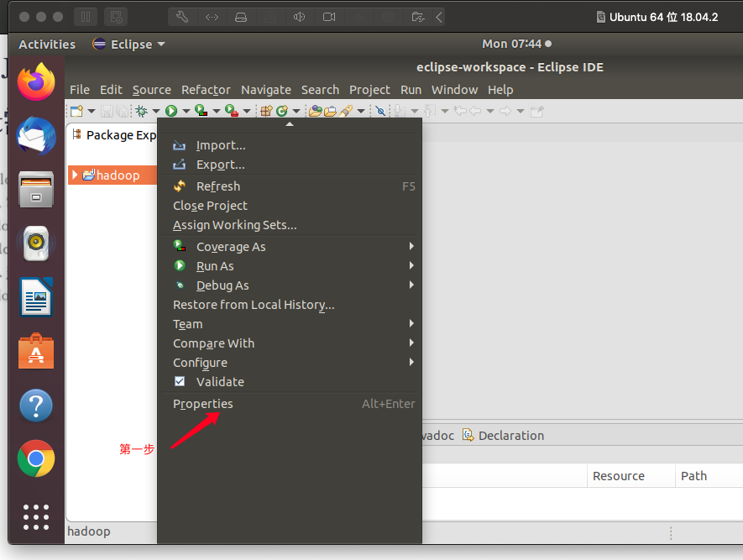Image resolution: width=743 pixels, height=560 pixels.
Task: Open the New wizard dropdown arrow
Action: click(92, 112)
